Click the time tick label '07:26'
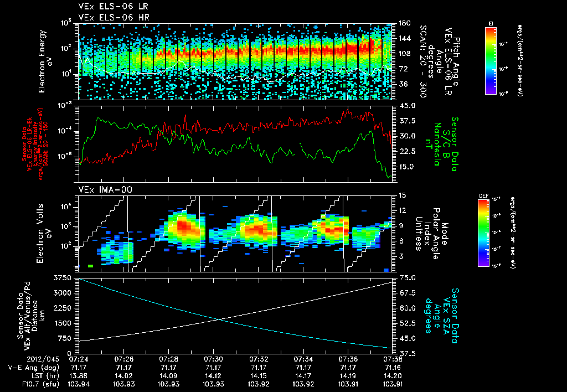 pos(123,359)
